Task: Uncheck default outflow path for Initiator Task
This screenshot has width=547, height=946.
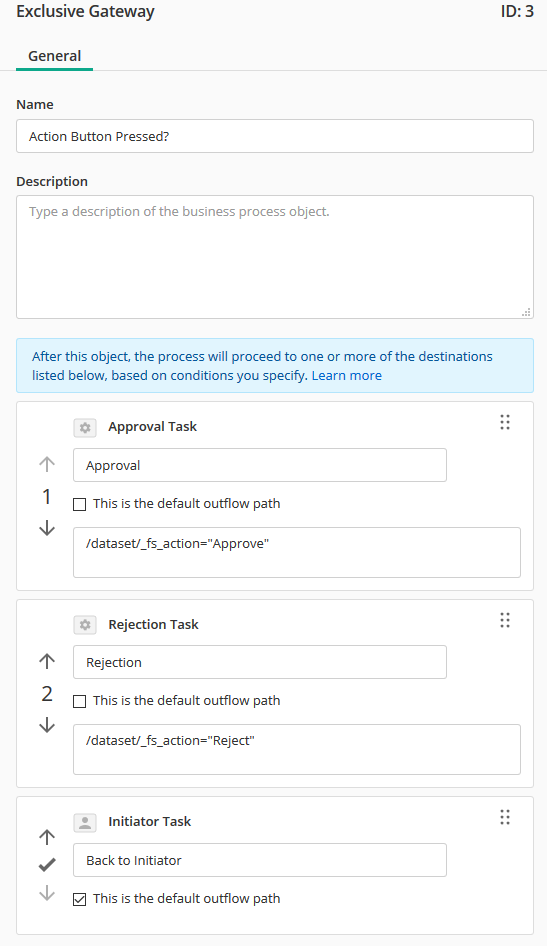Action: click(x=79, y=900)
